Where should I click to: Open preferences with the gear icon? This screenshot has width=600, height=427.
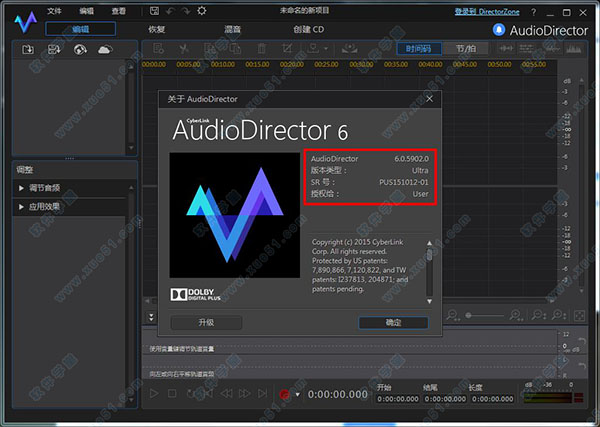pyautogui.click(x=202, y=11)
